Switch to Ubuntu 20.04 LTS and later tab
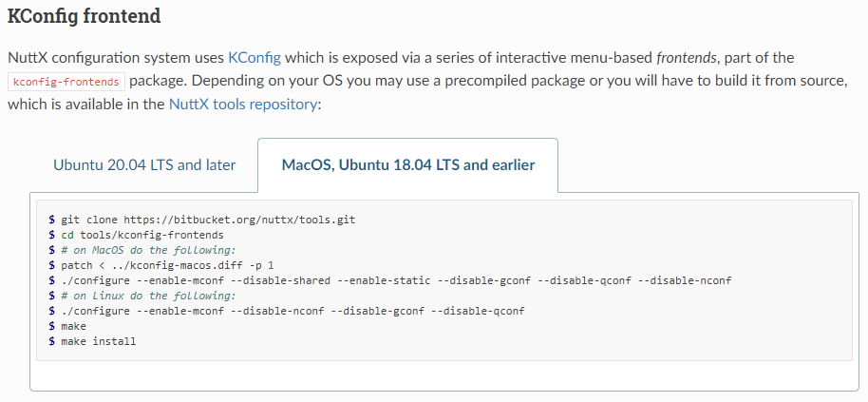Image resolution: width=868 pixels, height=402 pixels. 144,164
